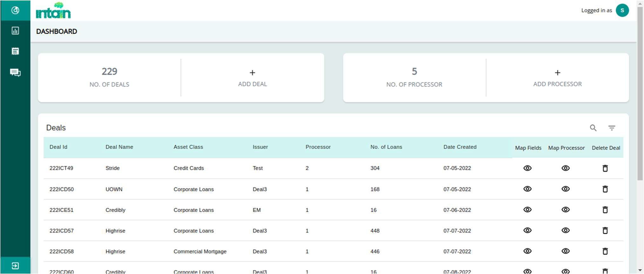Open the chat messages icon in sidebar
Image resolution: width=644 pixels, height=274 pixels.
tap(15, 73)
